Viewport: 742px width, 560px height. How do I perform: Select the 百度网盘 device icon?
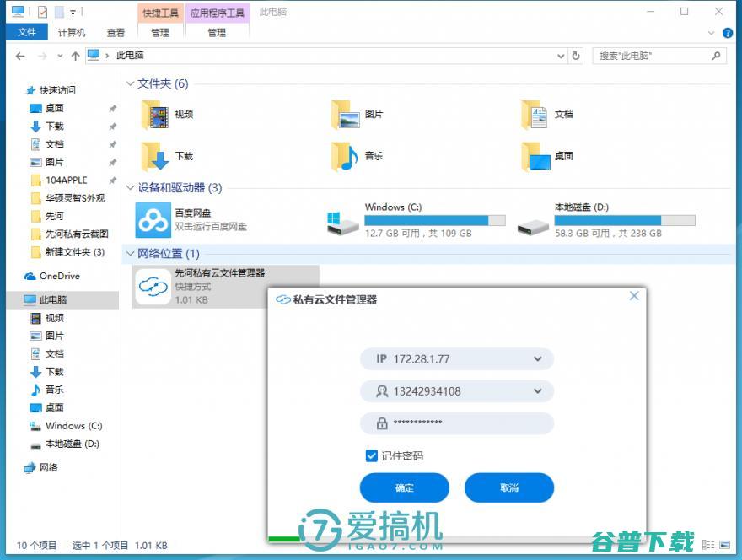coord(153,220)
